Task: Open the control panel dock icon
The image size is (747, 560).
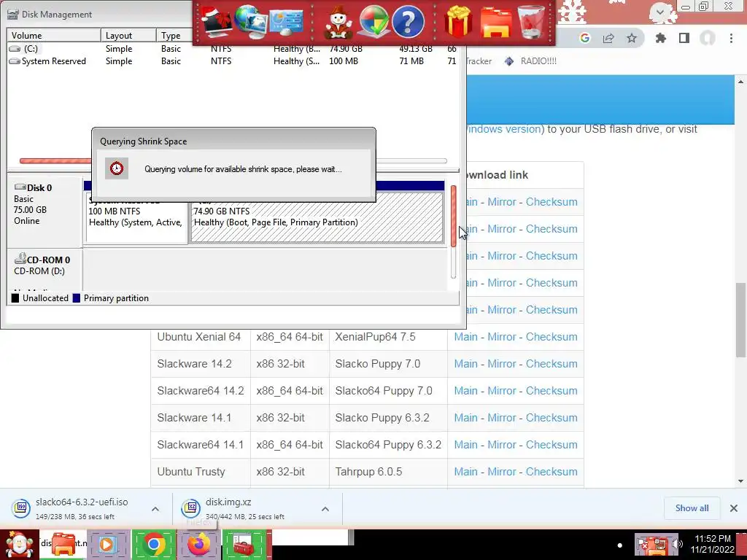Action: coord(286,21)
